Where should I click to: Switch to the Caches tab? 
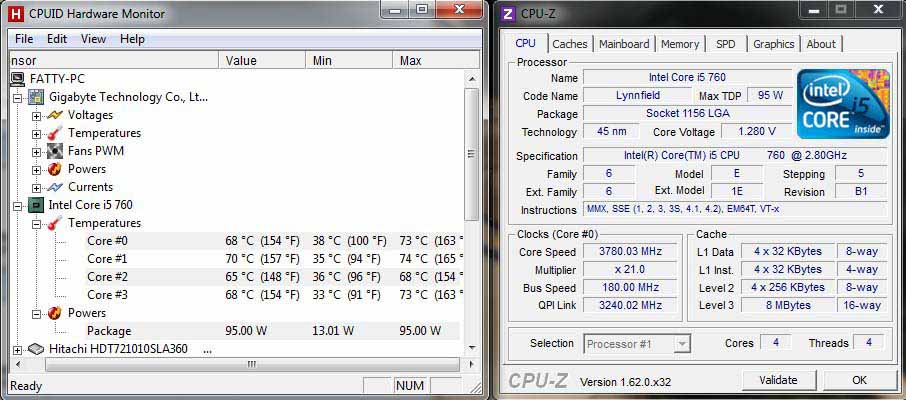[570, 44]
